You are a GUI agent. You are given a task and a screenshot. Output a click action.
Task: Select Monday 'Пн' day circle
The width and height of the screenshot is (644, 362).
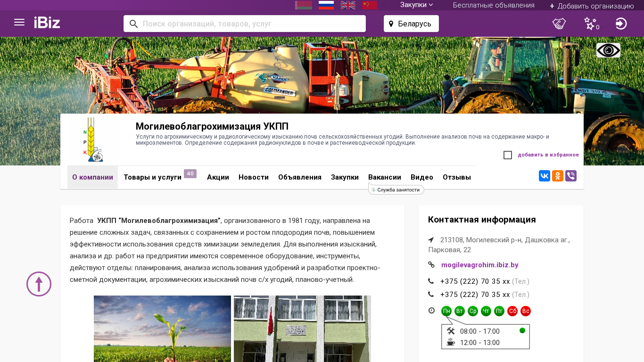(x=446, y=311)
